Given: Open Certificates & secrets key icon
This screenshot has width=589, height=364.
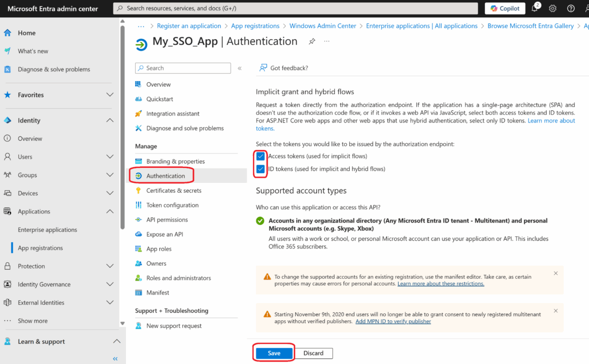Looking at the screenshot, I should [138, 190].
